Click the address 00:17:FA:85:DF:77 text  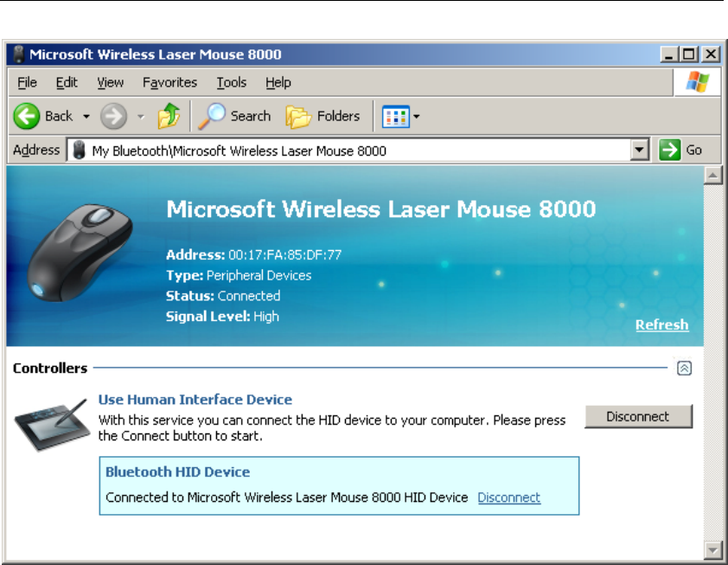(x=284, y=255)
